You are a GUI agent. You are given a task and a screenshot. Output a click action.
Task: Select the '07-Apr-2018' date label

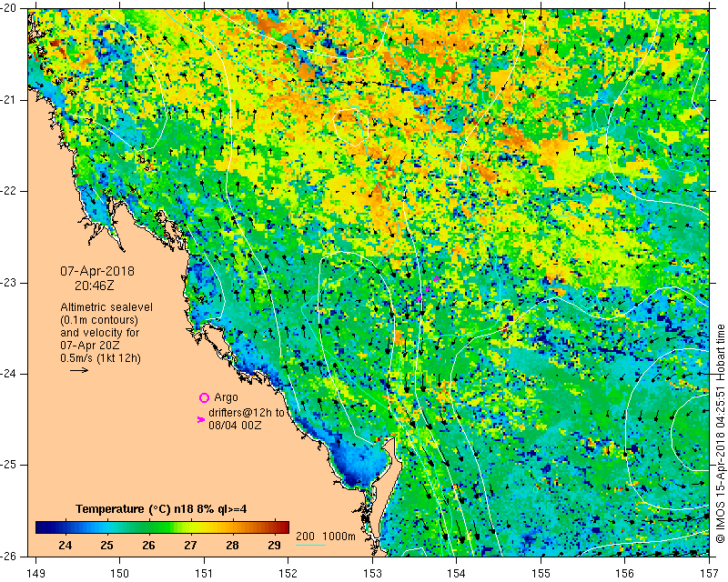pos(97,271)
